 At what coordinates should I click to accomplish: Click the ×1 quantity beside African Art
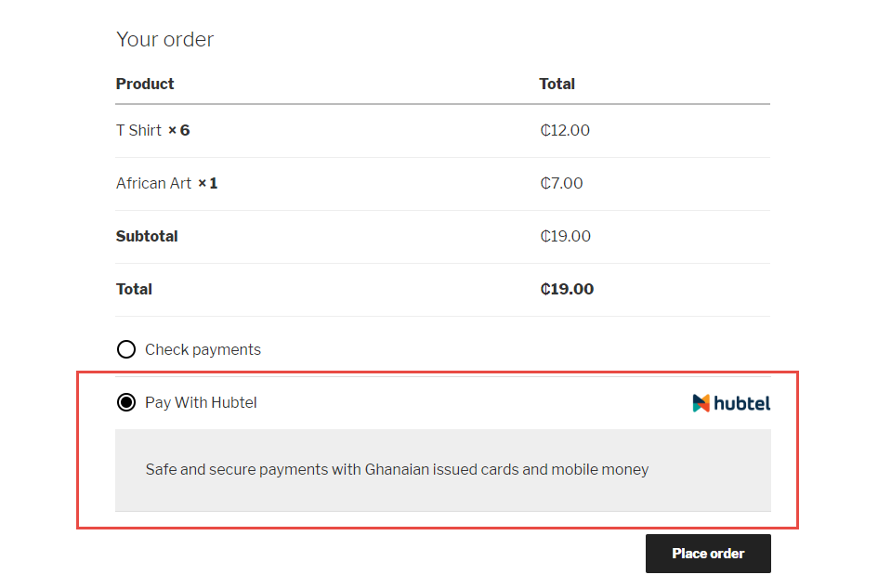coord(208,183)
